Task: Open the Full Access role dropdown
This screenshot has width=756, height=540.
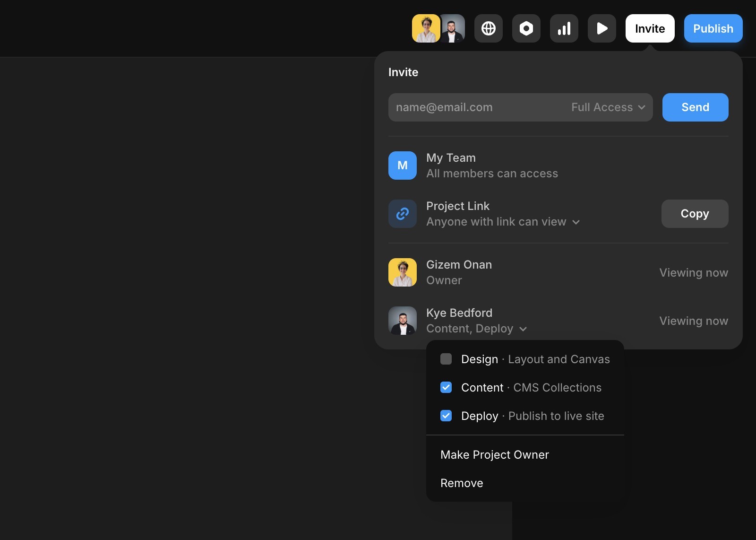Action: click(x=608, y=107)
